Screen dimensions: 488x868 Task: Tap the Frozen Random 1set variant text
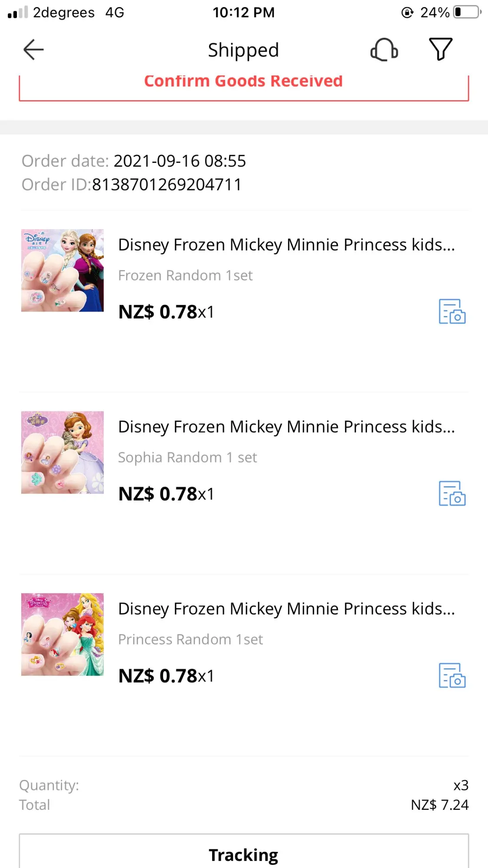click(185, 276)
